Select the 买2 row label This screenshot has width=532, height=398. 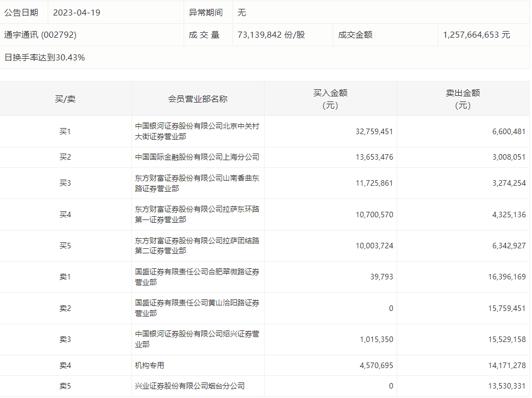65,157
